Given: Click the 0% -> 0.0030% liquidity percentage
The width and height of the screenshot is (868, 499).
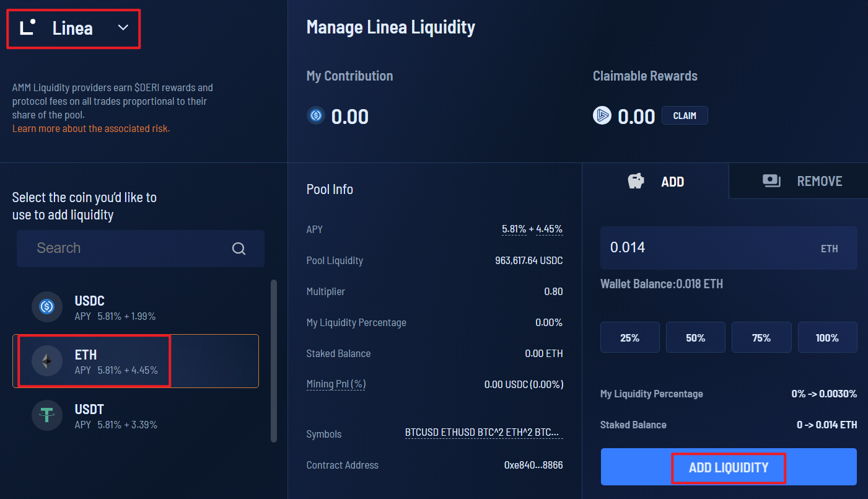Looking at the screenshot, I should [824, 394].
